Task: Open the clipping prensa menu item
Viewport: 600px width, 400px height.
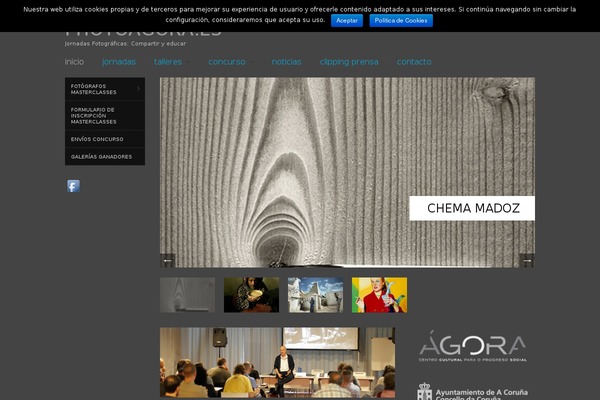Action: (349, 62)
